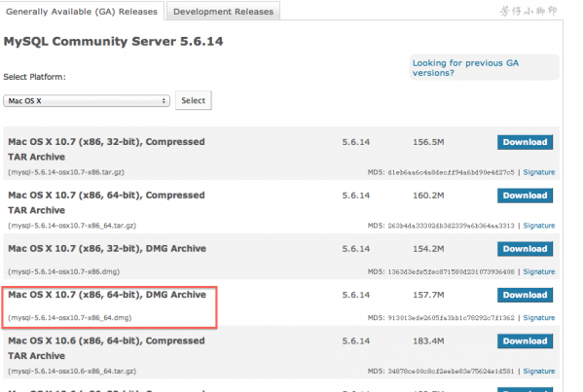Screen dimensions: 584x392
Task: Follow the Looking for previous GA versions link
Action: [x=465, y=68]
